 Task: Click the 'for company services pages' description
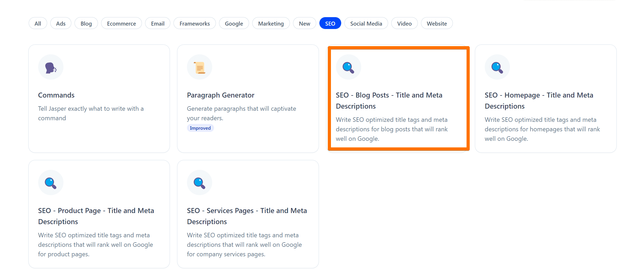pos(244,245)
